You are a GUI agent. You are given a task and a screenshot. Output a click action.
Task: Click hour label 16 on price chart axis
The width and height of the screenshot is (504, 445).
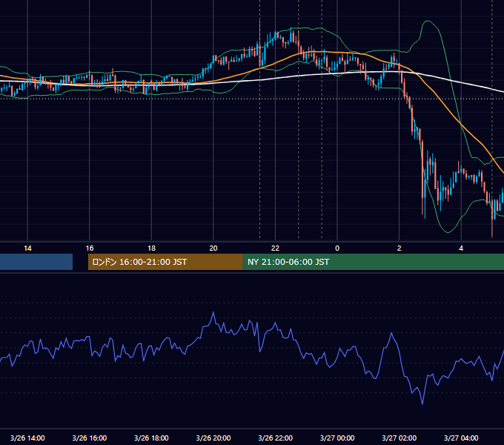click(x=90, y=248)
